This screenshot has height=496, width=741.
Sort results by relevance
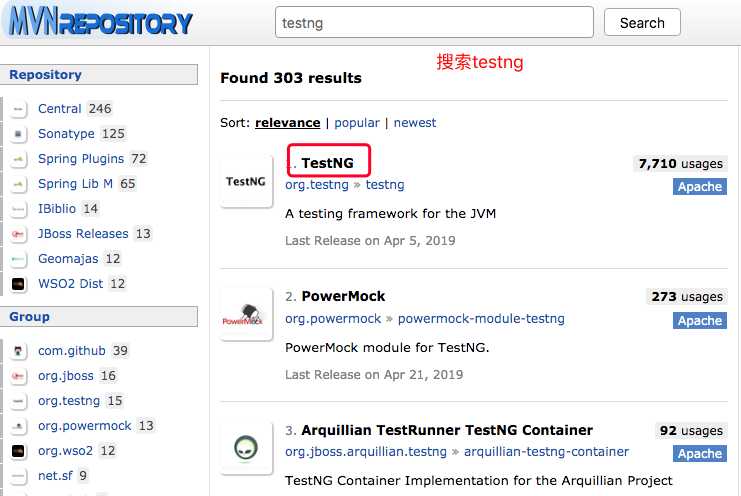(287, 123)
